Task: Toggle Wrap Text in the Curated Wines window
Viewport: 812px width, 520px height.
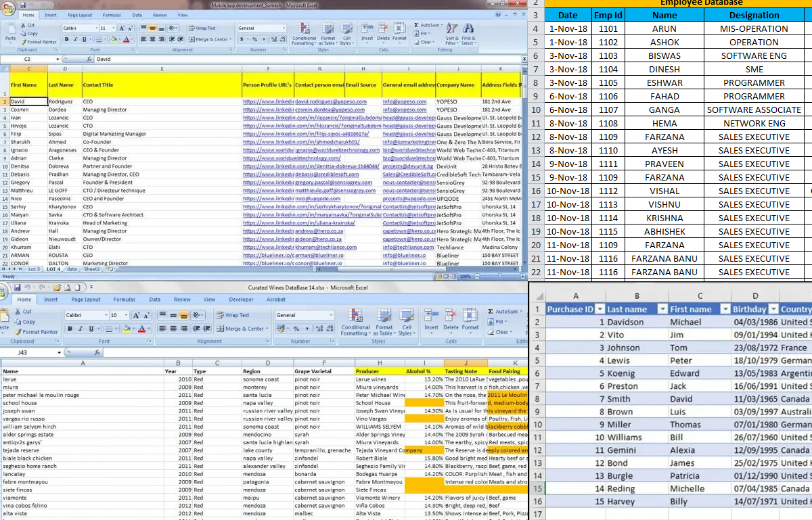Action: 233,315
